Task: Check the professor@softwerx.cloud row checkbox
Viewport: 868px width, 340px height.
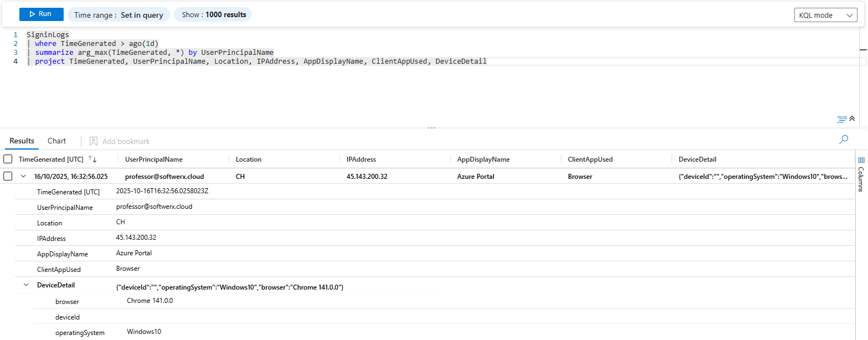Action: click(8, 177)
